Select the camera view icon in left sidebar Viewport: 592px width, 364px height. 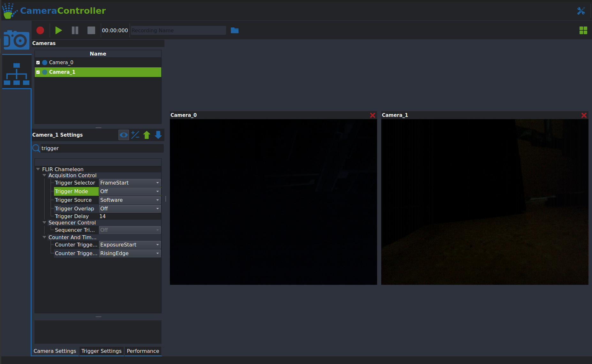tap(16, 40)
